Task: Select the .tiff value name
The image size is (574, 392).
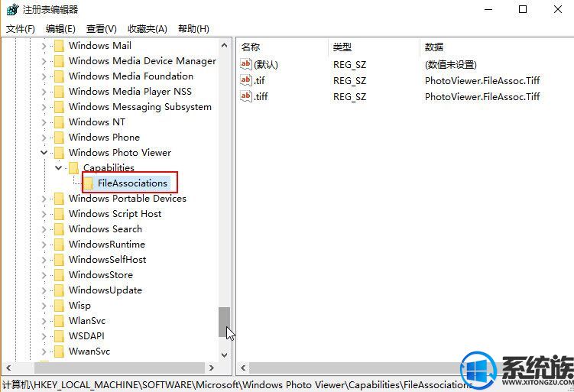Action: click(261, 96)
